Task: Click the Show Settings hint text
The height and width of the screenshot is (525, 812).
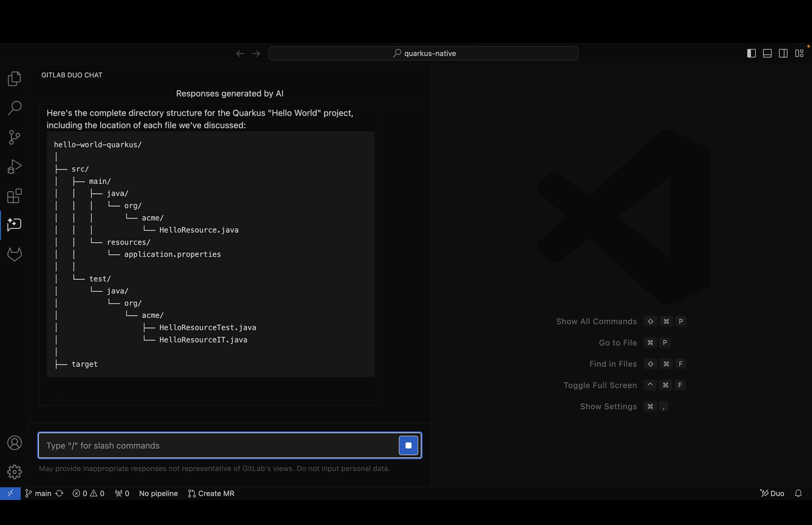Action: point(608,406)
